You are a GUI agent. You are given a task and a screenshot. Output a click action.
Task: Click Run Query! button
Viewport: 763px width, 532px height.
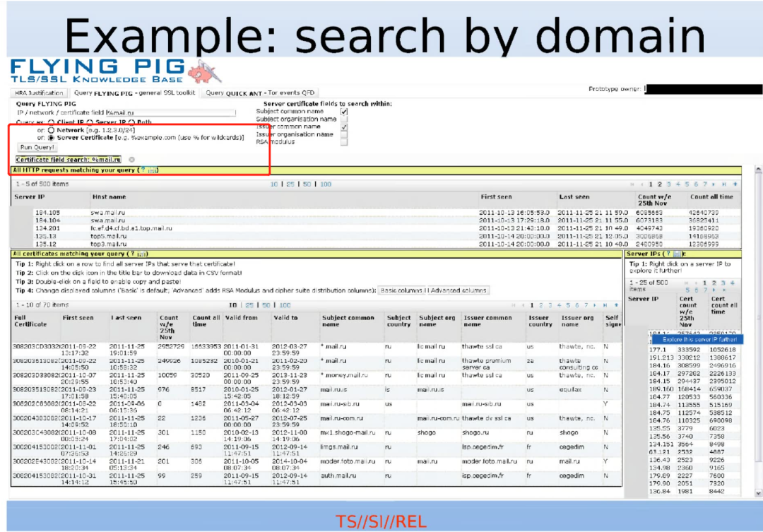click(37, 148)
